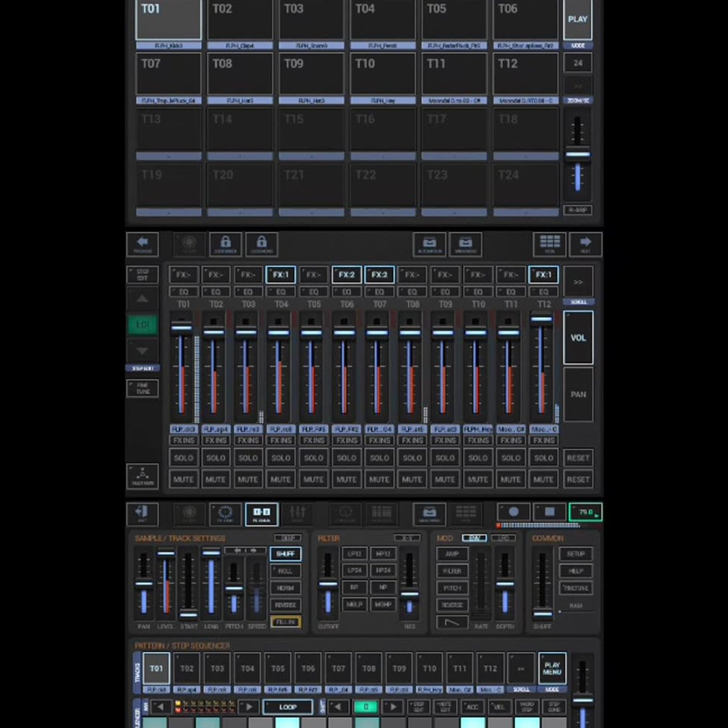Toggle MUTE on mixer channel T12
728x728 pixels.
[543, 479]
